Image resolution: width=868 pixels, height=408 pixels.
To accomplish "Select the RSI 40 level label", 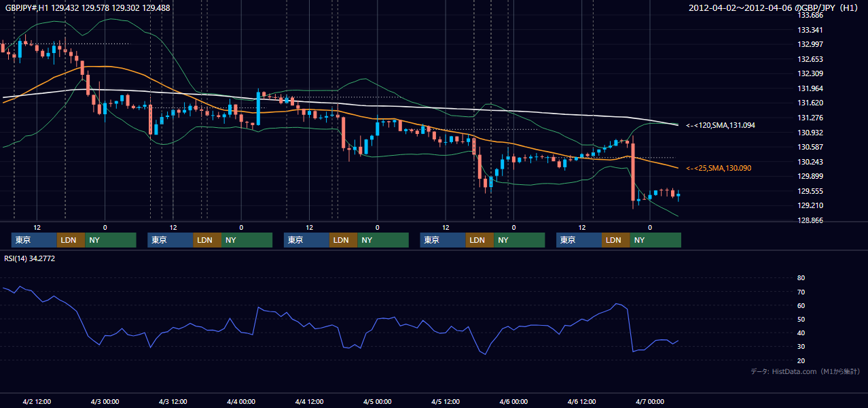I will pos(801,333).
